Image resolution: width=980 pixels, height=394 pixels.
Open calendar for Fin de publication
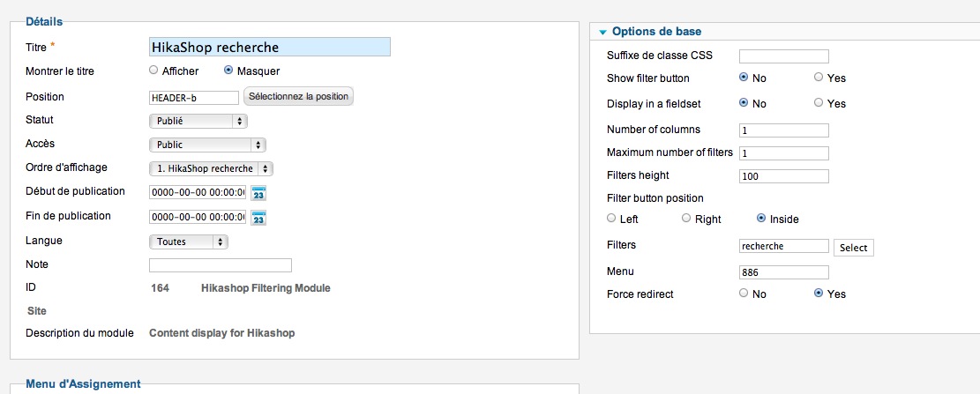coord(258,218)
